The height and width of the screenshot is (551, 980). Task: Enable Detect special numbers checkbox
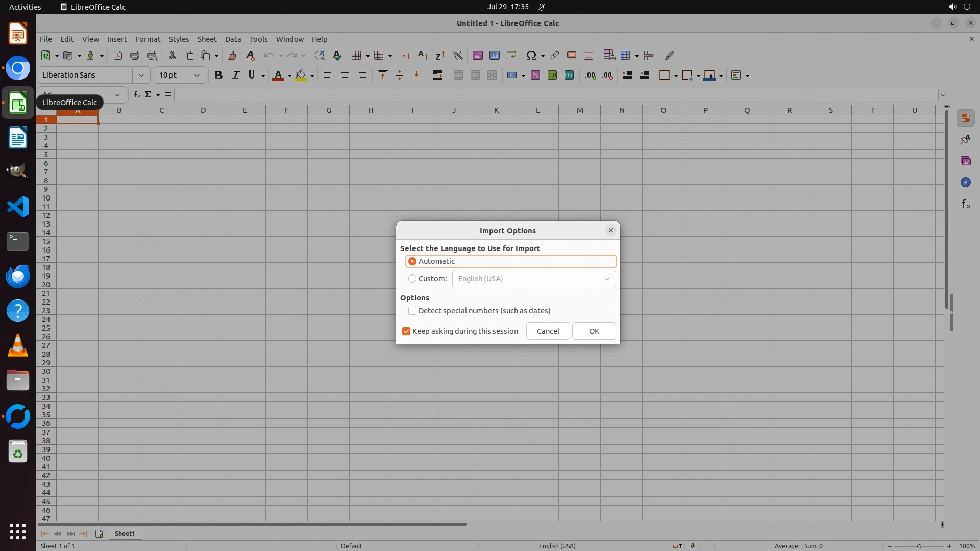click(x=412, y=311)
